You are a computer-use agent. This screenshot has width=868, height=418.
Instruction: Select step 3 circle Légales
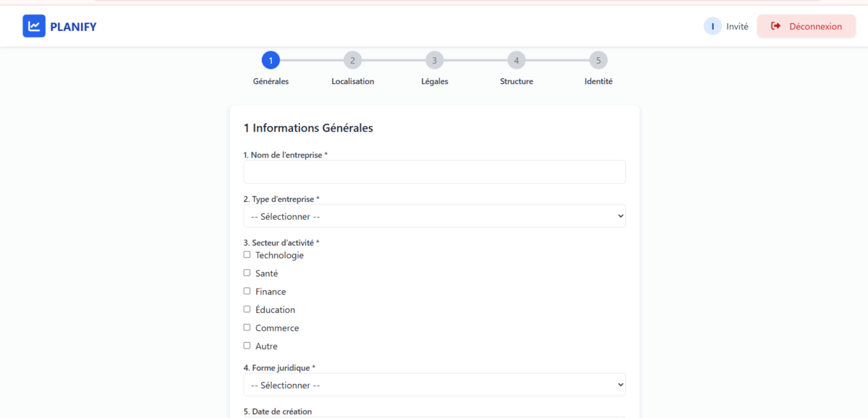click(434, 60)
